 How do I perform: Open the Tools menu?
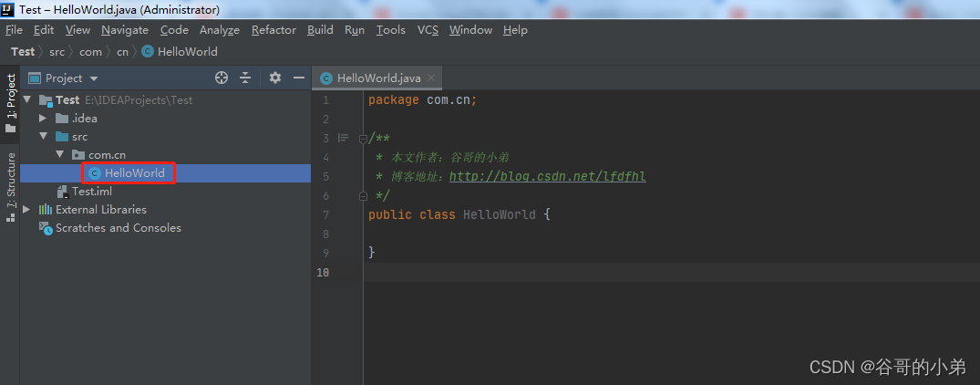click(390, 30)
